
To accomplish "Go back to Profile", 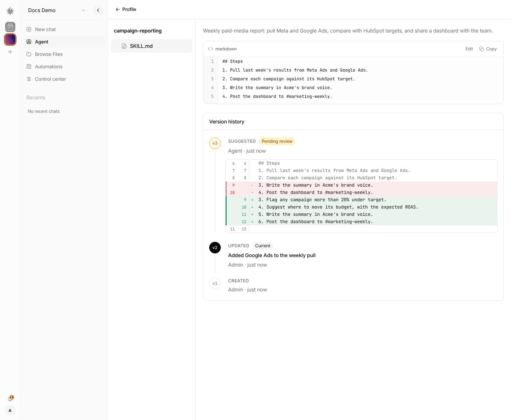I will 126,9.
